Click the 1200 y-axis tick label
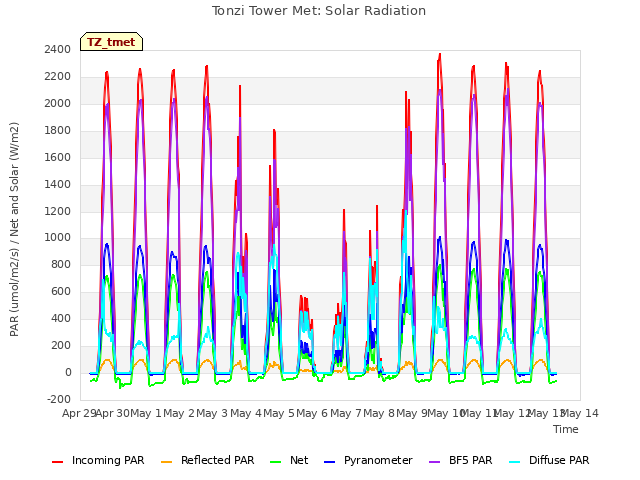This screenshot has width=640, height=480. [x=58, y=211]
